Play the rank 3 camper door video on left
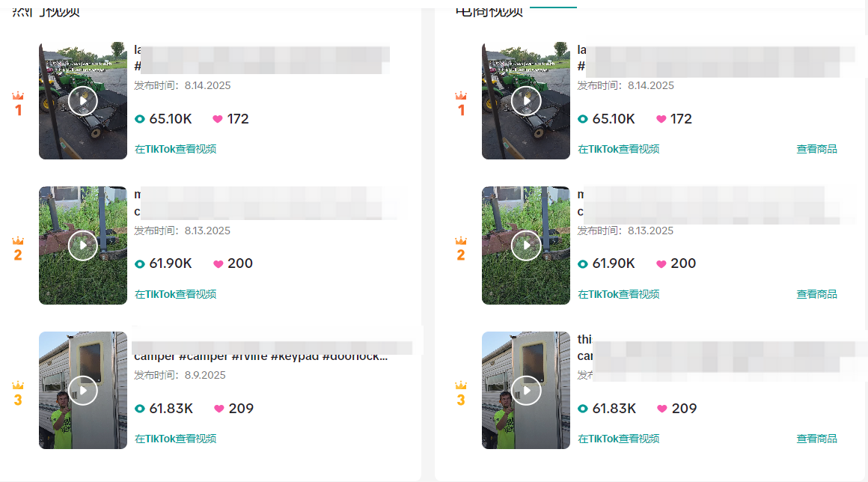The width and height of the screenshot is (868, 482). coord(83,390)
